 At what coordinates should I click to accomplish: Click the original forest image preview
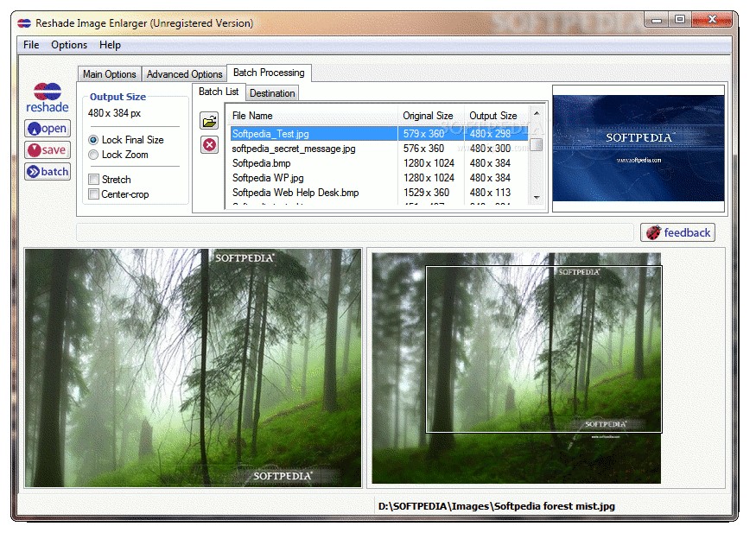point(193,368)
